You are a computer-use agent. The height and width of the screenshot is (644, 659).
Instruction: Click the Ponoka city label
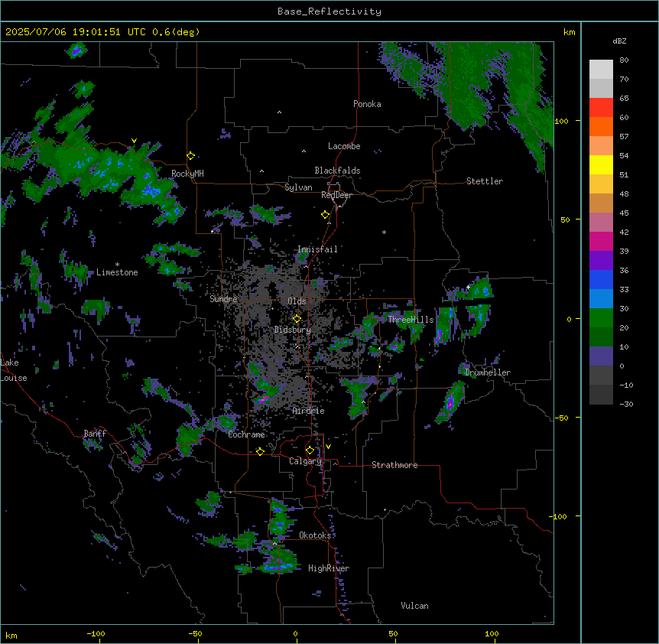pos(367,104)
